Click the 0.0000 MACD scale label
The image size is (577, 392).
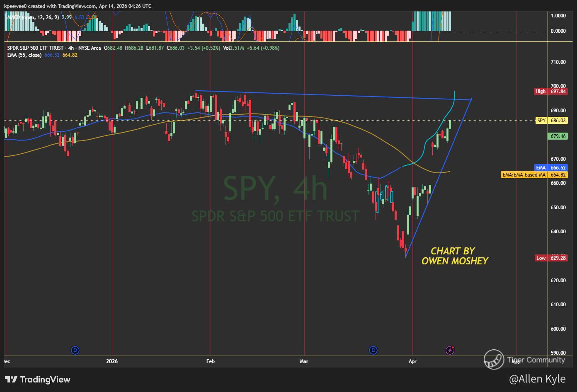click(558, 31)
